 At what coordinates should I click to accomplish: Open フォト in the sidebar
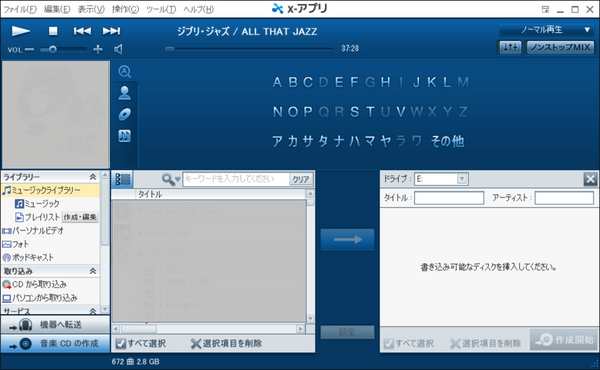tap(16, 244)
